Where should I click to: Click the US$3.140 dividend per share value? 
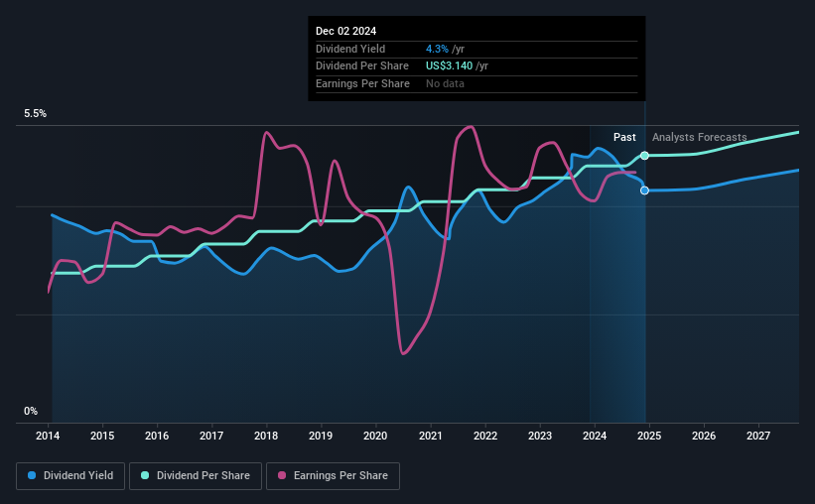449,66
